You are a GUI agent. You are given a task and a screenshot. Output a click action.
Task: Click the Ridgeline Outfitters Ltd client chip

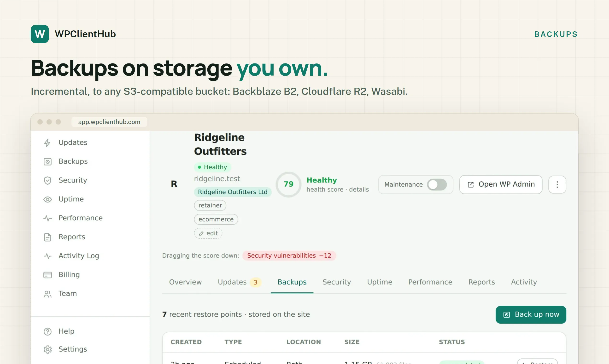click(233, 192)
